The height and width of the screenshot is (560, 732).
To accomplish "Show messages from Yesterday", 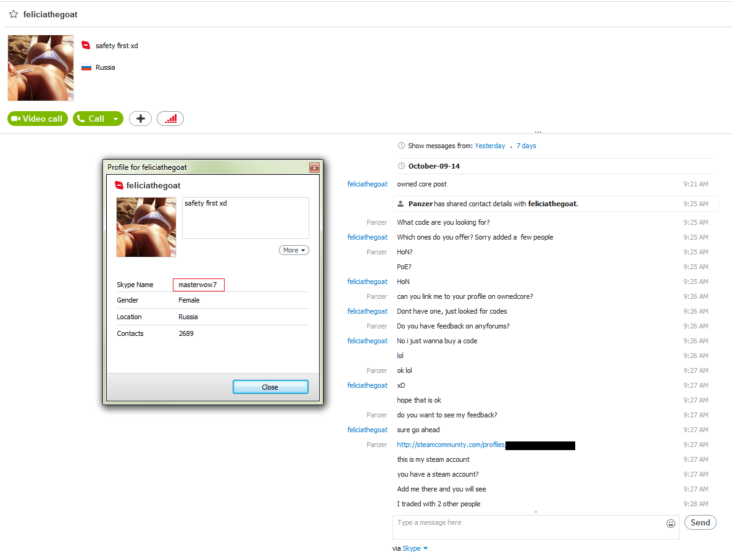I will 489,146.
